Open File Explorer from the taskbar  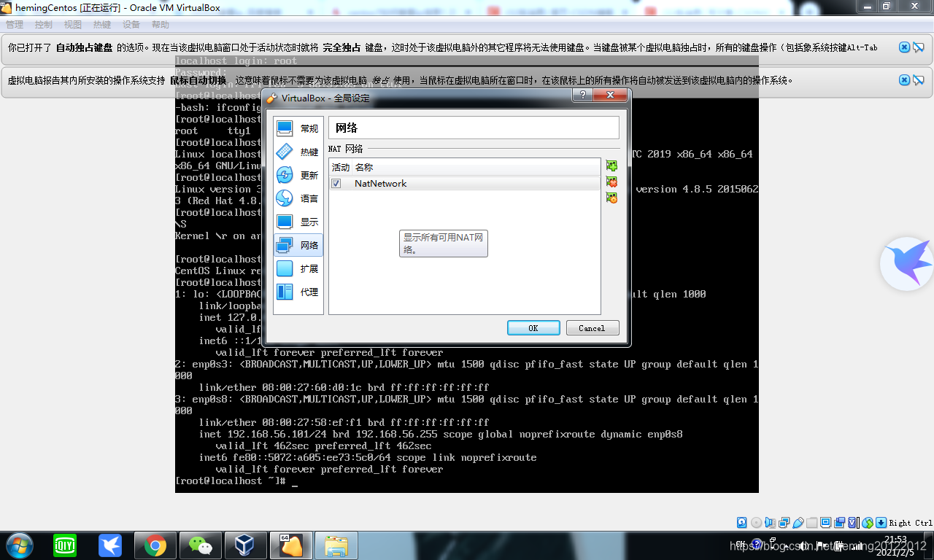[336, 545]
